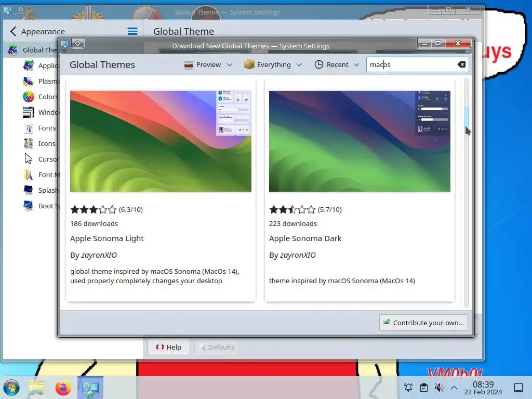Open the Recent sort order dropdown

click(x=337, y=64)
